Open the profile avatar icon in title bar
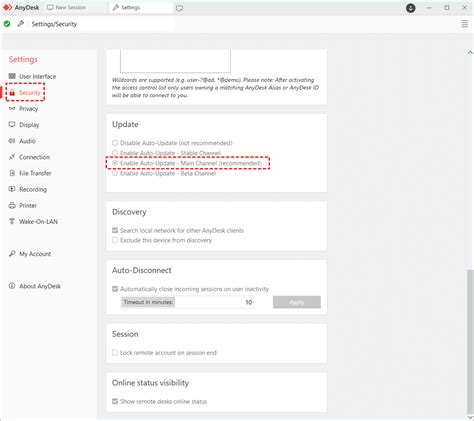 [411, 8]
